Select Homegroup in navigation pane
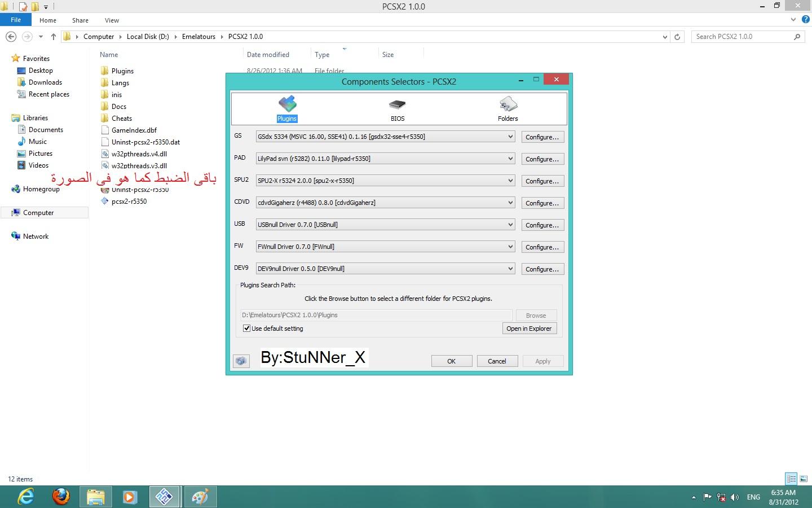The height and width of the screenshot is (508, 812). pos(41,189)
